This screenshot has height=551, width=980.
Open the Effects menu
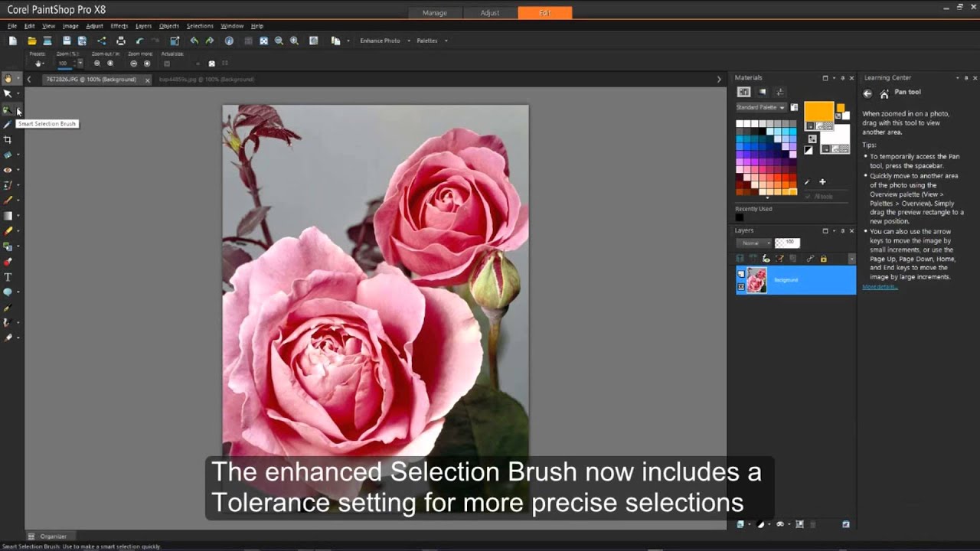point(119,26)
